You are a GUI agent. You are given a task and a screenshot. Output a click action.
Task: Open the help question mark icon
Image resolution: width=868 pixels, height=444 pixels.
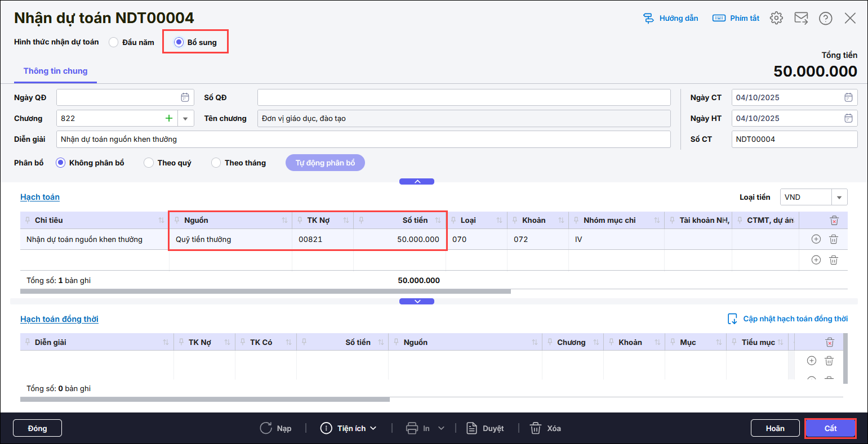pos(826,18)
